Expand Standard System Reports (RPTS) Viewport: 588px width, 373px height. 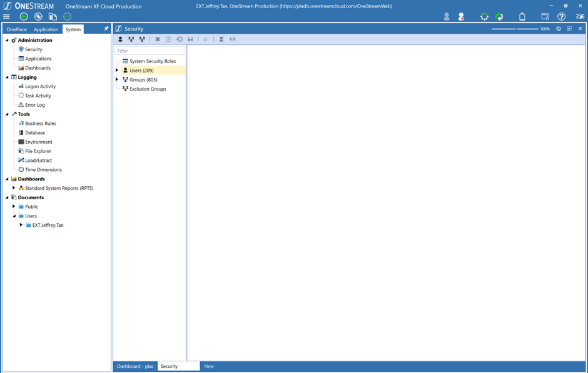pos(14,187)
